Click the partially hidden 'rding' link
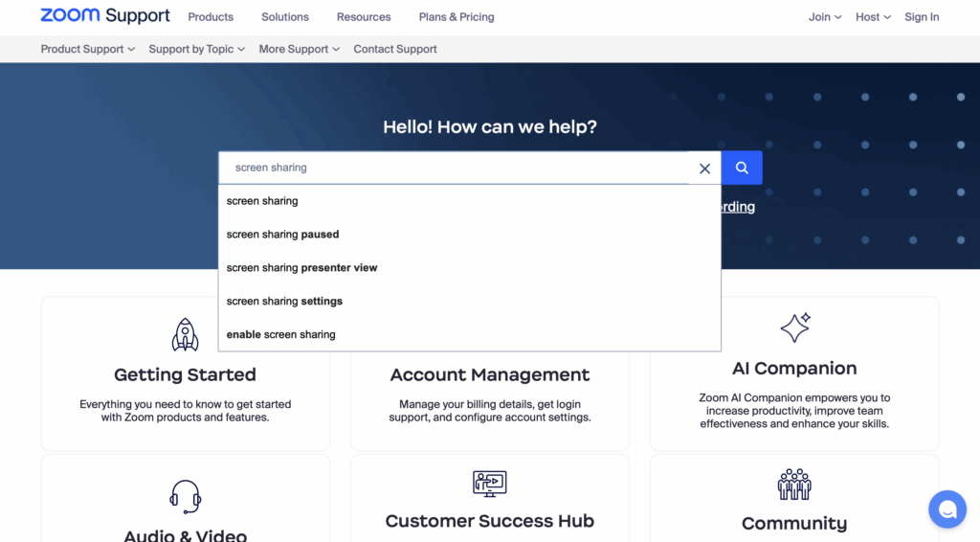This screenshot has width=980, height=542. [738, 206]
